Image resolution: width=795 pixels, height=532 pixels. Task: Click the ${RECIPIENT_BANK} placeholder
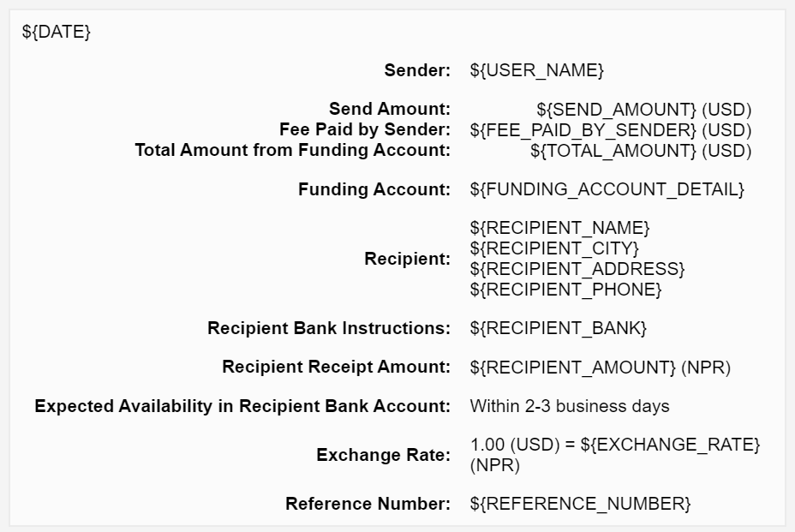(x=558, y=328)
